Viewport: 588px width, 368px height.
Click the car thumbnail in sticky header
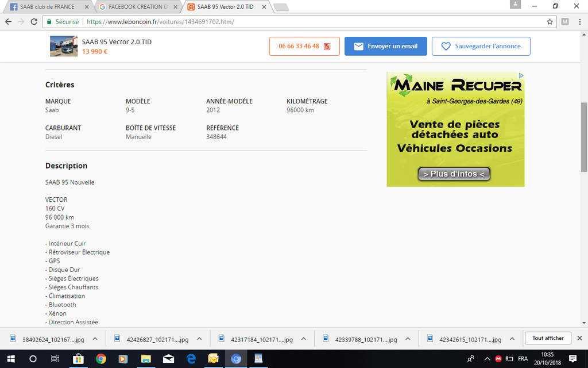(64, 46)
